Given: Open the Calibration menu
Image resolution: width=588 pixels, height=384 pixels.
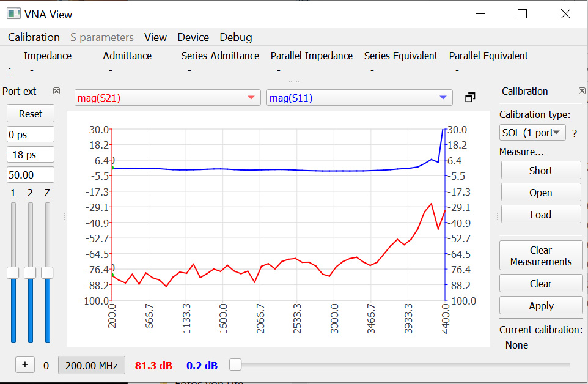Looking at the screenshot, I should tap(34, 37).
